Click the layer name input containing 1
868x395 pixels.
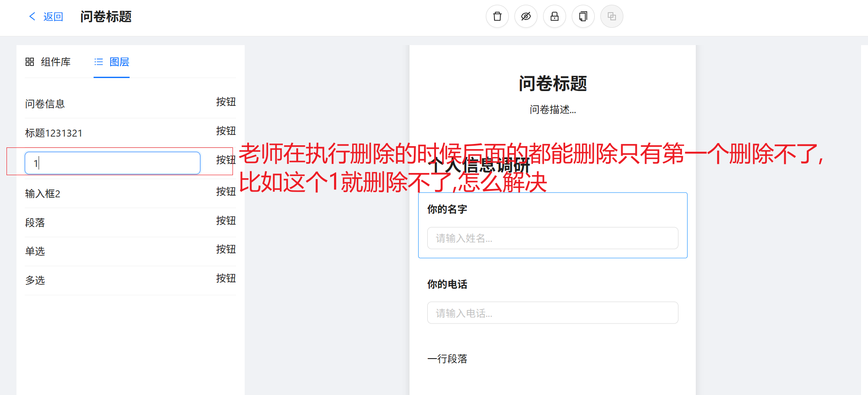pos(112,163)
